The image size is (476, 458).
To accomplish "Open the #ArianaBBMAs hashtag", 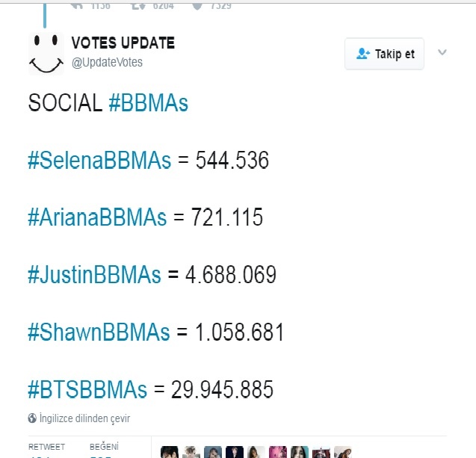I will tap(97, 217).
